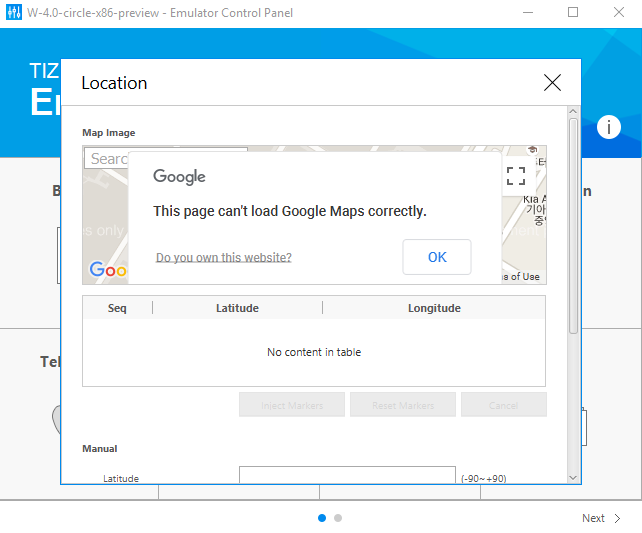Click the Terms of Use map link
This screenshot has height=533, width=642.
[522, 277]
